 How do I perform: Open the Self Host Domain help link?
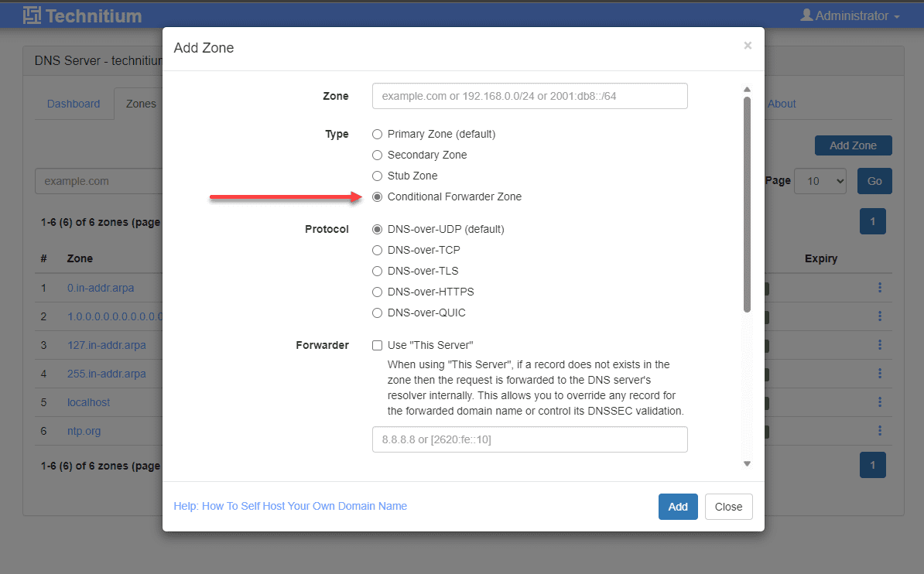click(x=290, y=506)
